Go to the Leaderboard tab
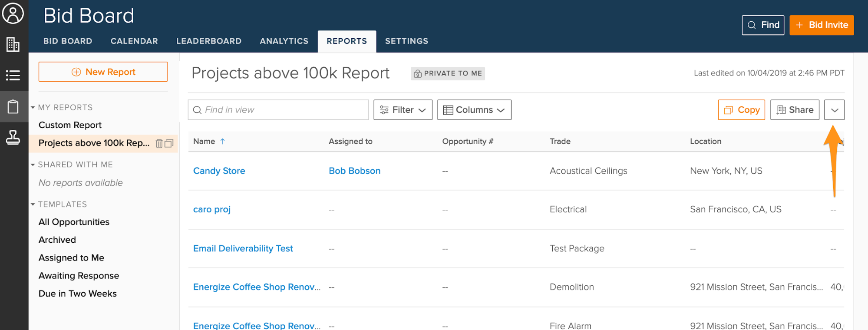868x330 pixels. tap(209, 41)
